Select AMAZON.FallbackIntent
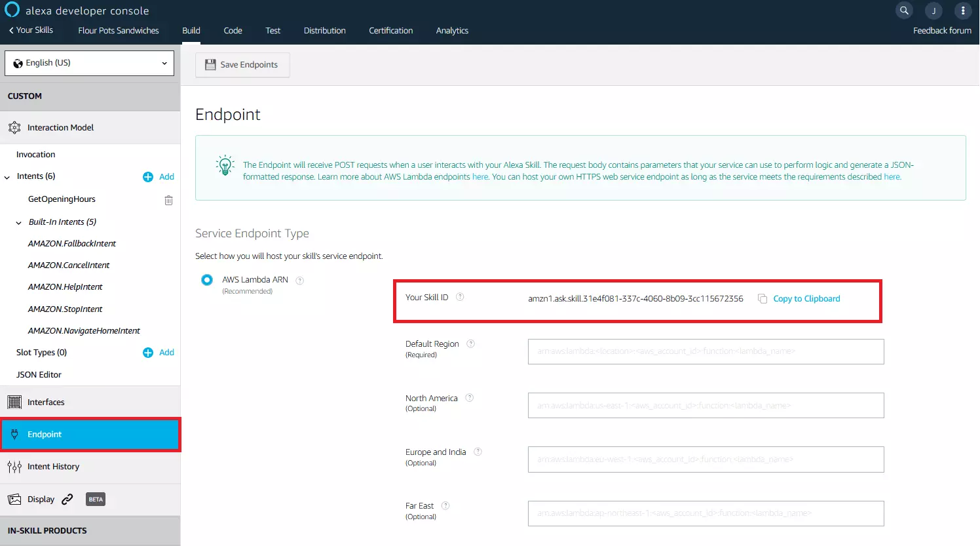Screen dimensions: 980x546 (72, 244)
